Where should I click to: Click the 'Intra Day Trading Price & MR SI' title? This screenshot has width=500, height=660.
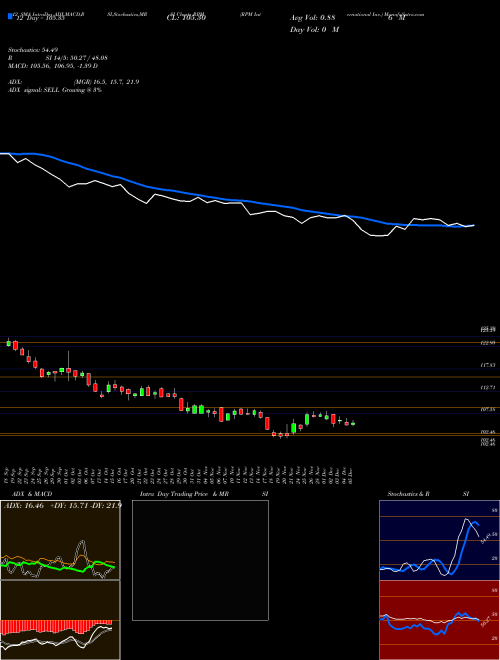(x=204, y=494)
